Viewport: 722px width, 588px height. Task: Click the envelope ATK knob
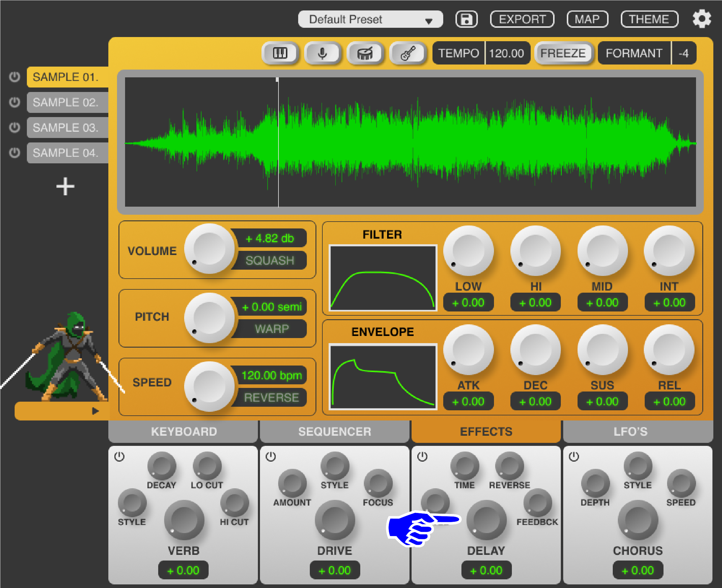pos(469,350)
